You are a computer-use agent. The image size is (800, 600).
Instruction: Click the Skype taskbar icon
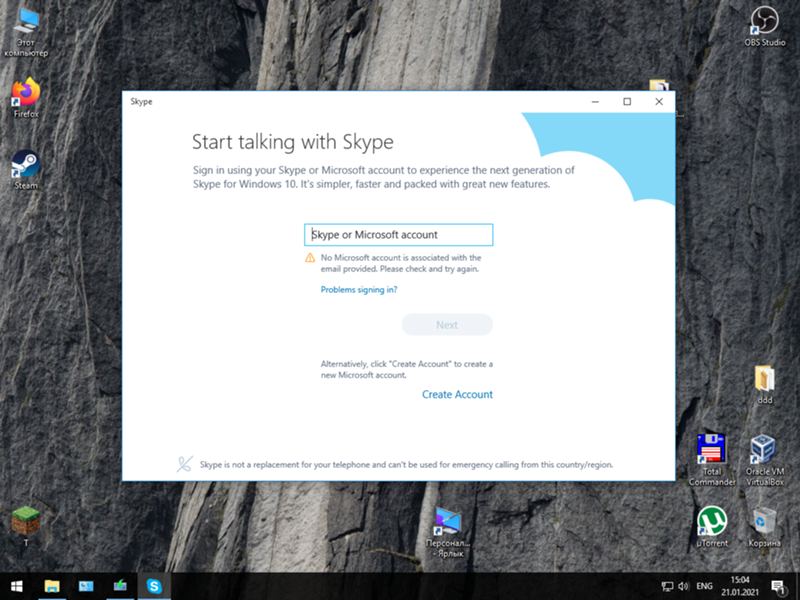[154, 586]
